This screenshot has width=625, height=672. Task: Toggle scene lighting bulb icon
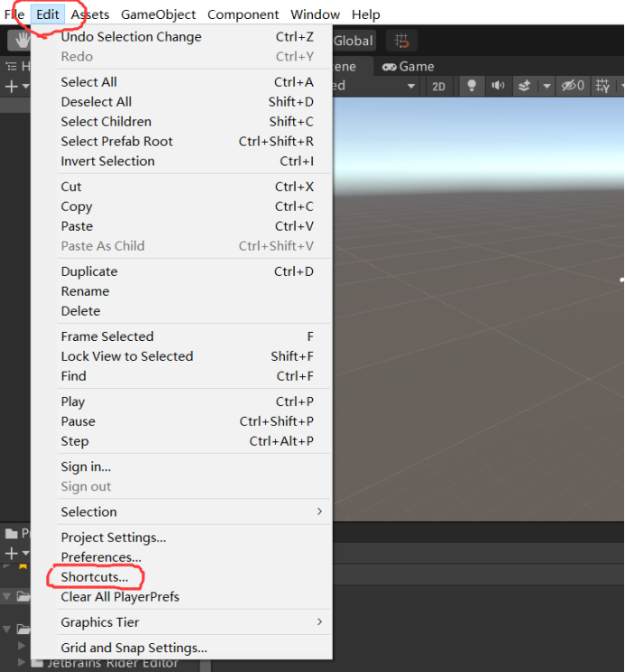point(472,86)
